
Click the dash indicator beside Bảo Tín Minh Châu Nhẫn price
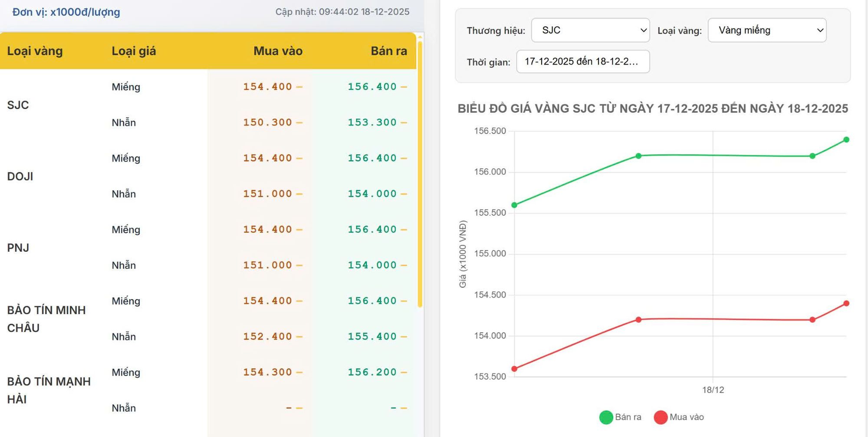(299, 336)
